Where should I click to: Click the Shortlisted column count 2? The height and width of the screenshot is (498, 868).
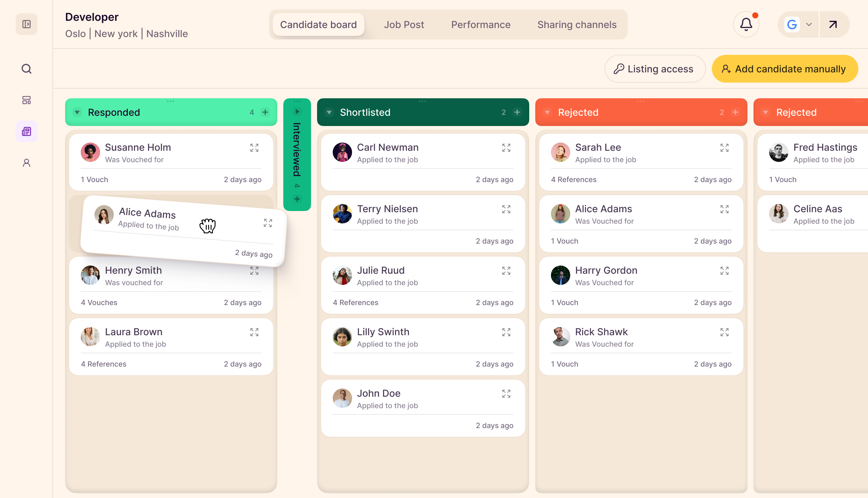(x=503, y=112)
